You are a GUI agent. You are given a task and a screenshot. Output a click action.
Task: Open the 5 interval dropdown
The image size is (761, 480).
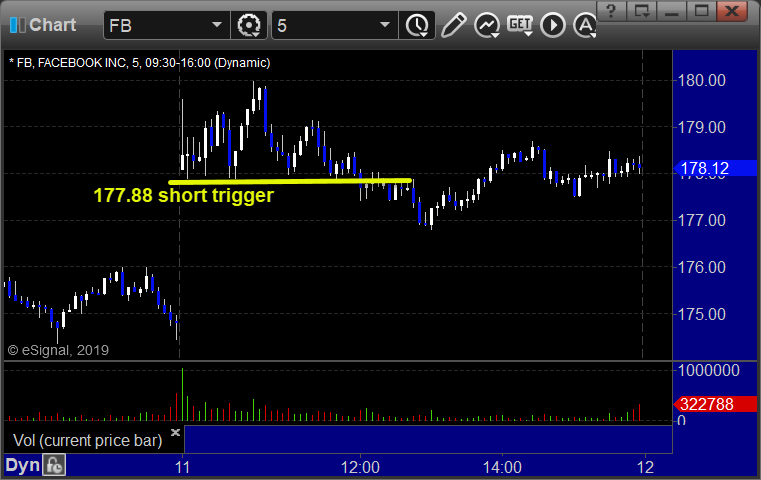[384, 25]
